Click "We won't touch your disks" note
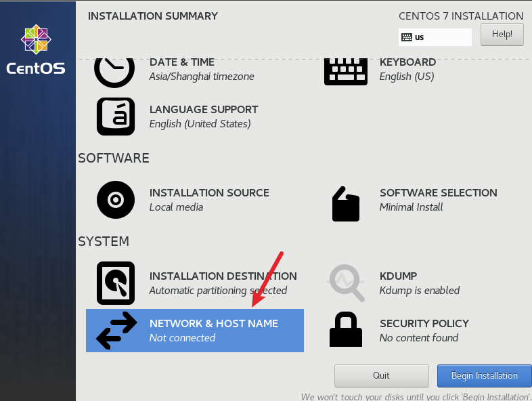532x401 pixels. 416,396
